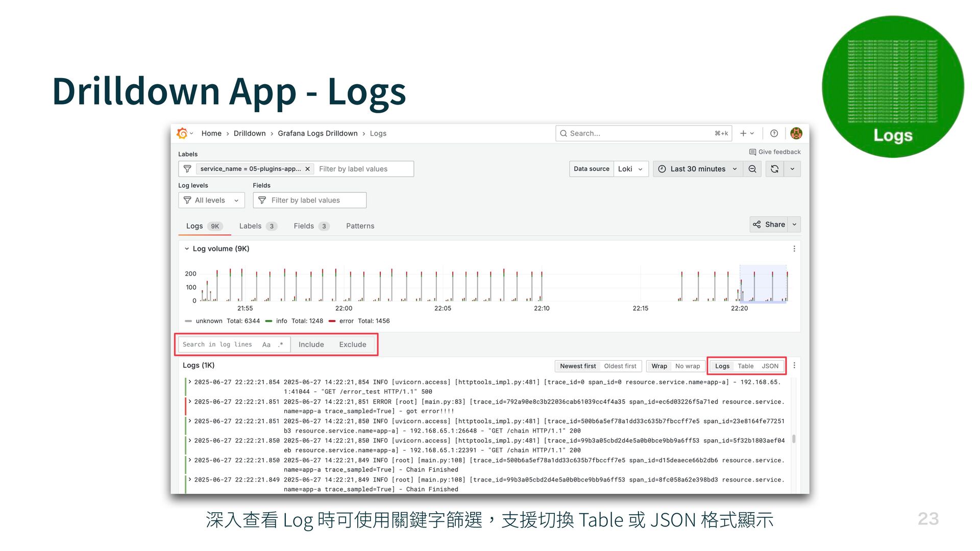Viewport: 980px width, 551px height.
Task: Open Last 30 minutes time picker
Action: [698, 169]
